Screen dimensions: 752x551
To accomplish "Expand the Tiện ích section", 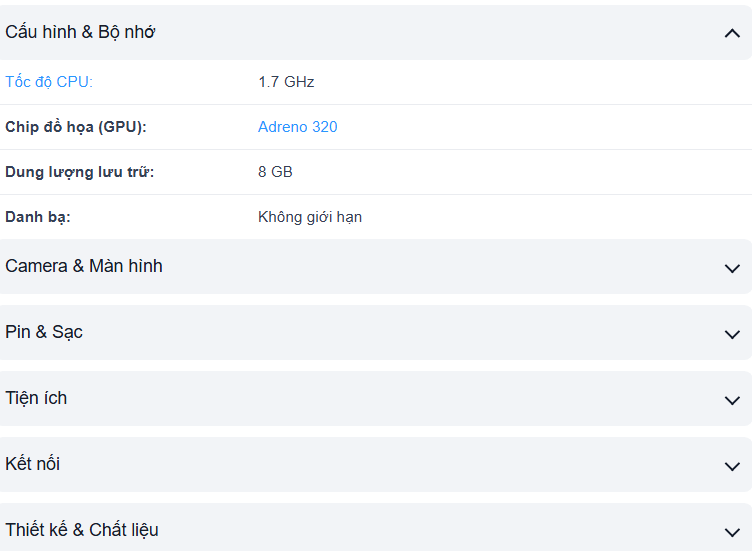I will (36, 398).
